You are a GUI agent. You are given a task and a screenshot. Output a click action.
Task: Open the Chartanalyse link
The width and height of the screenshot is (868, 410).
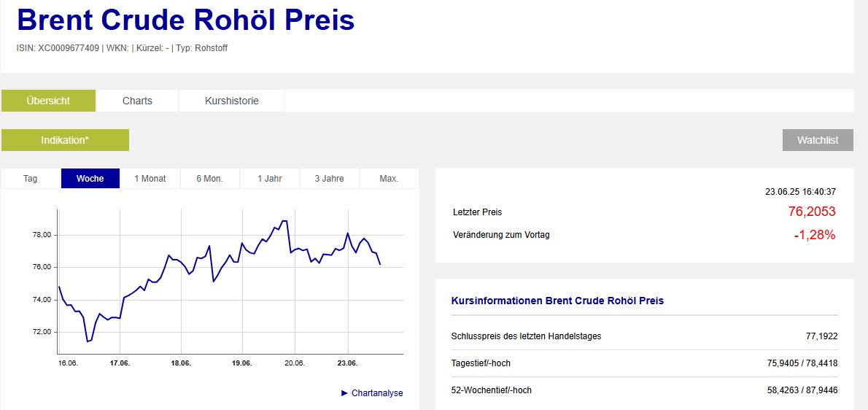(x=376, y=393)
